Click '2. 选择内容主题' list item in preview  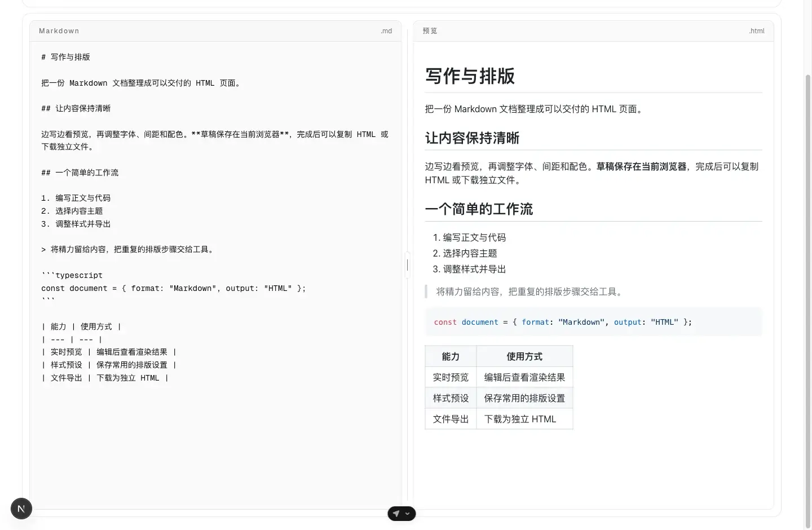(465, 253)
